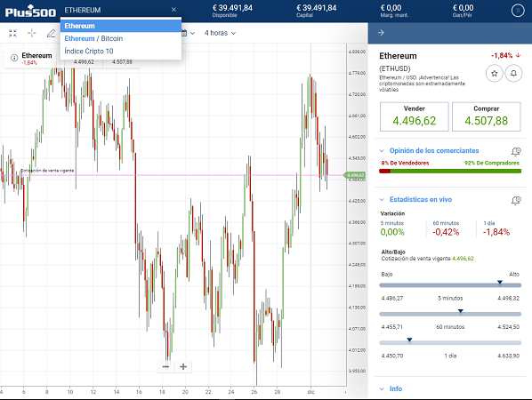Click the 5 minutos 0,00% variation

[x=392, y=228]
